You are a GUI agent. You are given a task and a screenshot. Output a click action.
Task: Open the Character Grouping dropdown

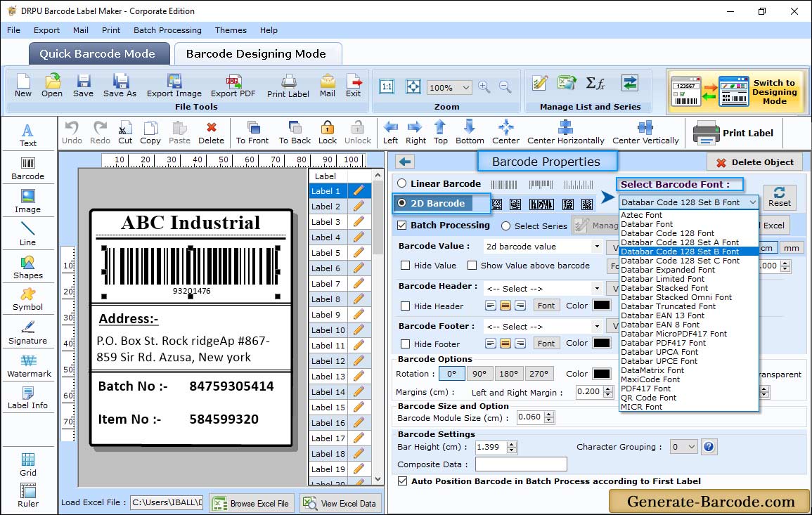tap(691, 447)
